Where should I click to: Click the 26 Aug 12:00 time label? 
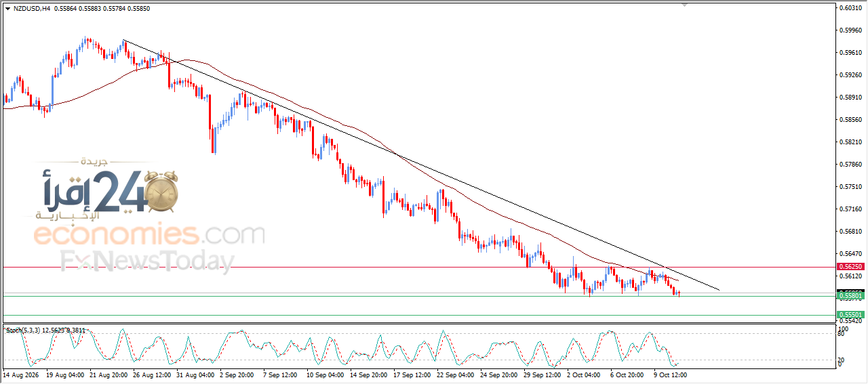pyautogui.click(x=152, y=374)
